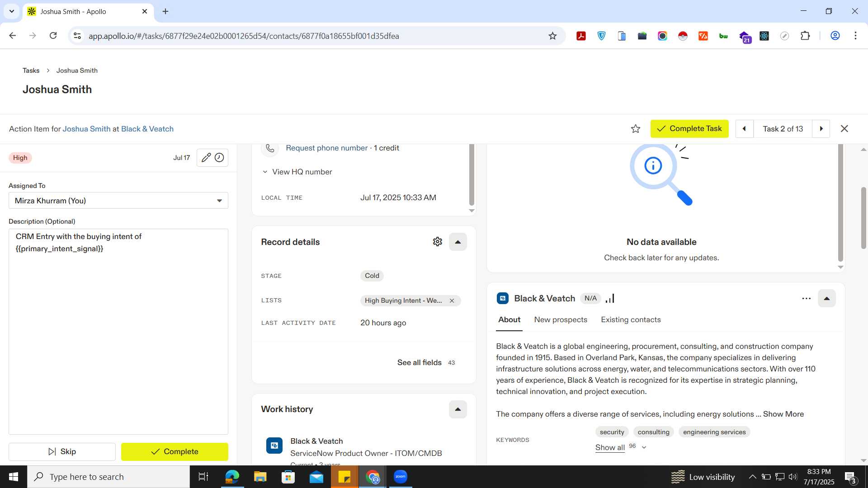Click Black & Veatch signal bars icon
This screenshot has height=488, width=868.
coord(610,299)
